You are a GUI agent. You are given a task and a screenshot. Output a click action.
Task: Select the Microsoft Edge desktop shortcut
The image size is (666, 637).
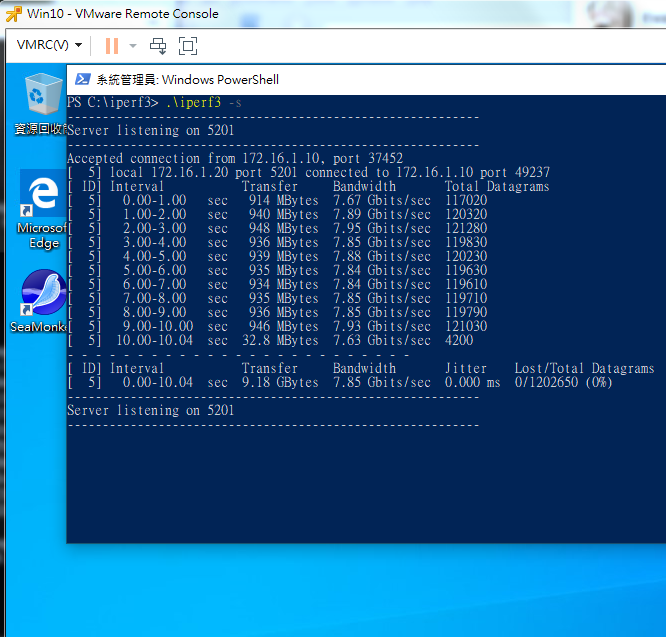42,209
